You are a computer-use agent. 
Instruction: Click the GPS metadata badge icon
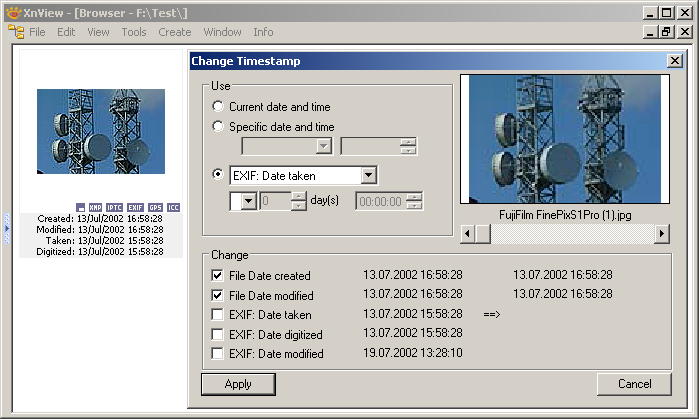pos(154,207)
